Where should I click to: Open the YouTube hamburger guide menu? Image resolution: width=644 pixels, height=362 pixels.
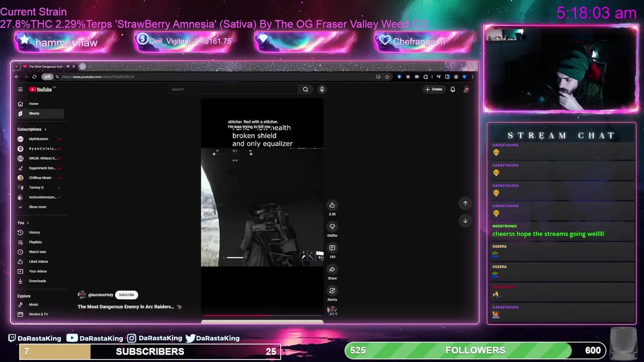pyautogui.click(x=20, y=89)
